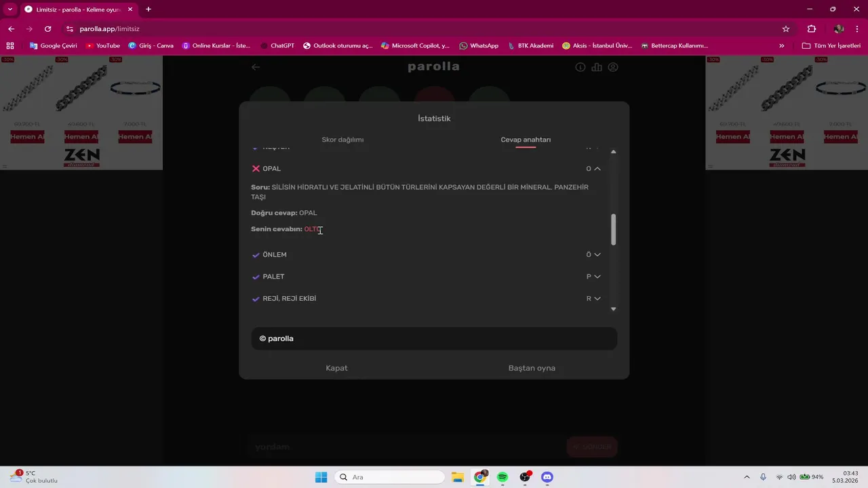Open the parolla info icon

tap(580, 67)
